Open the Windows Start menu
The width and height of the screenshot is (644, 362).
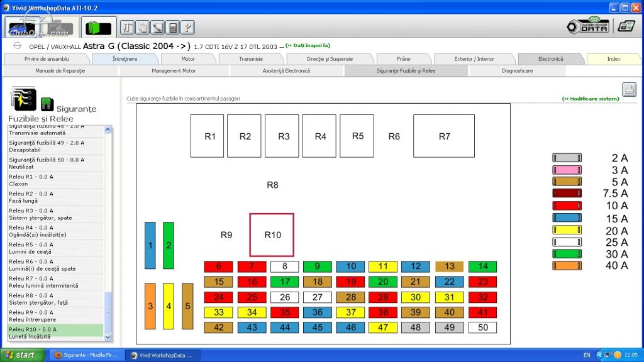pyautogui.click(x=23, y=355)
